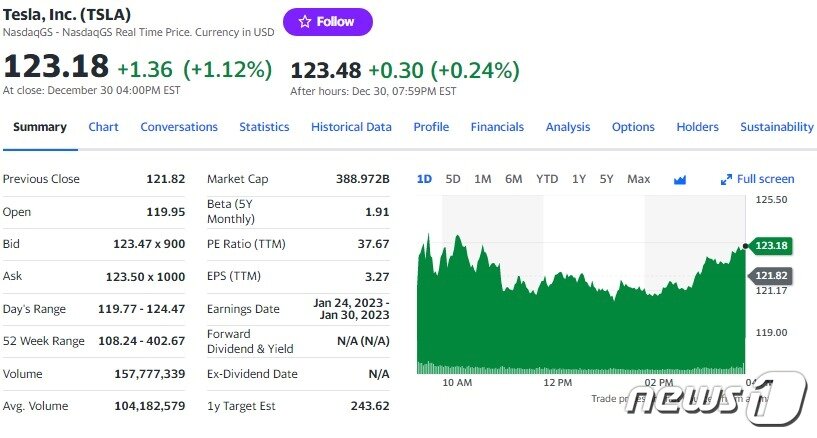
Task: Show the YTD chart range
Action: click(x=547, y=179)
